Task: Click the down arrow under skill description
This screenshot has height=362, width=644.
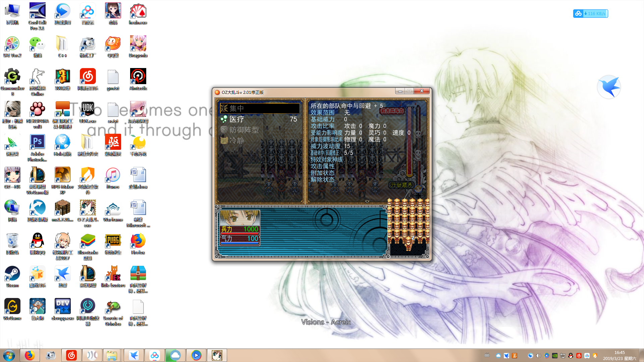Action: tap(367, 202)
